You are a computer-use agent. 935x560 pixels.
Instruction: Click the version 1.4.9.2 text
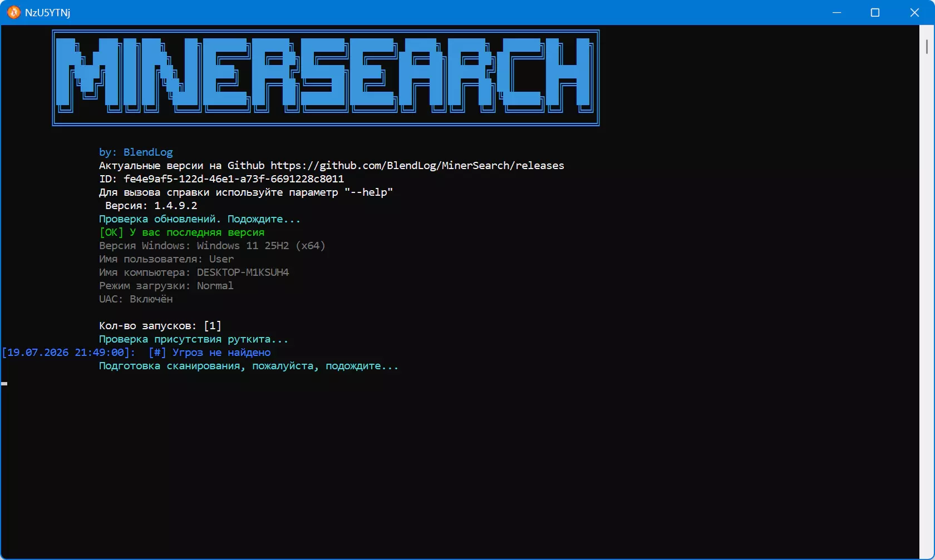click(x=175, y=206)
